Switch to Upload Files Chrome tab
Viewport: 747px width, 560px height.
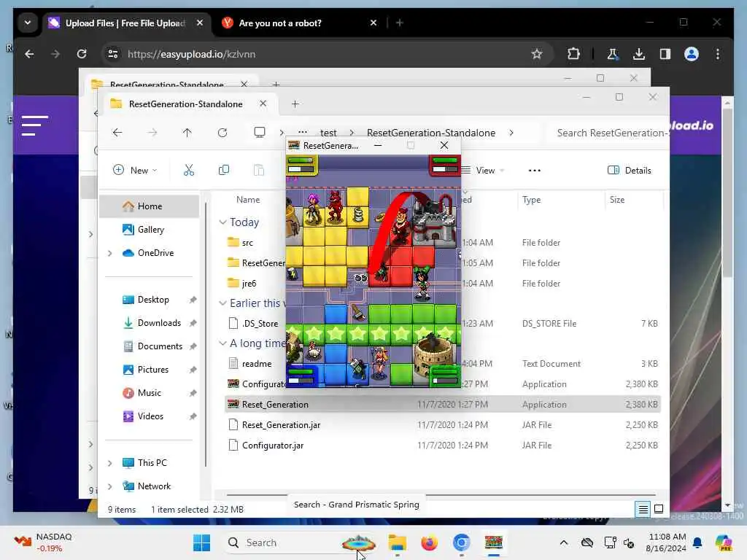[127, 23]
